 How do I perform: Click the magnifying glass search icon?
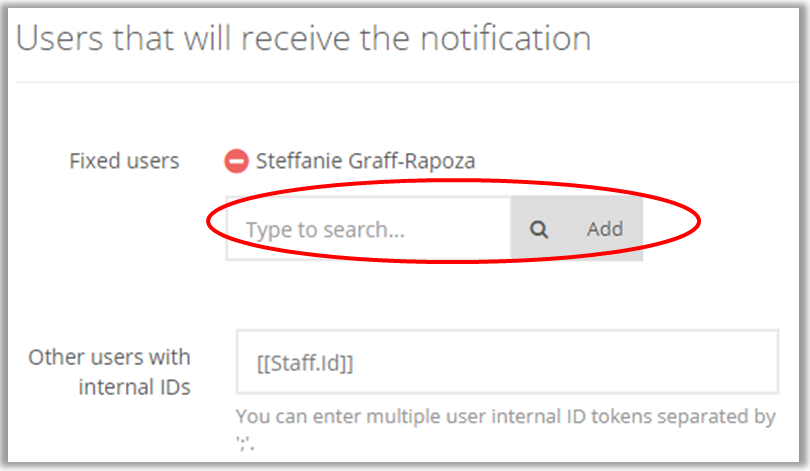click(539, 229)
